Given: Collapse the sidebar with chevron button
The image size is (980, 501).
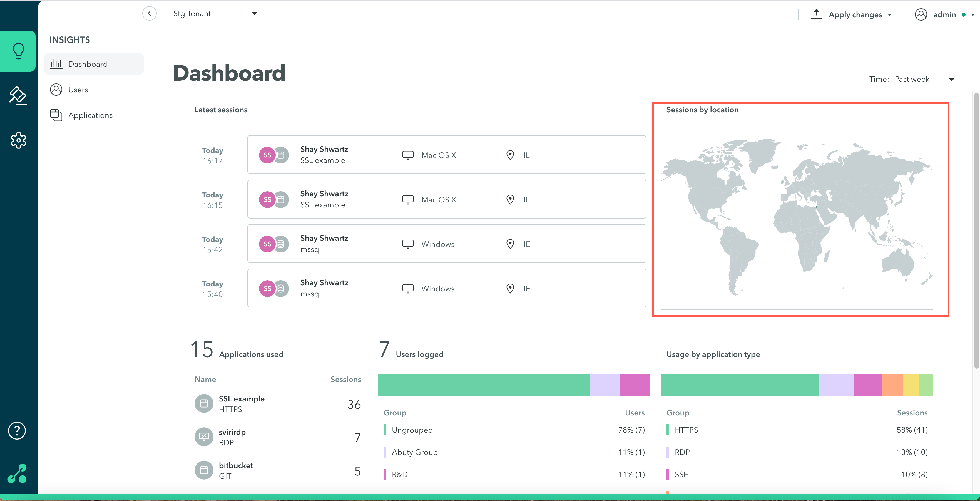Looking at the screenshot, I should [x=150, y=14].
